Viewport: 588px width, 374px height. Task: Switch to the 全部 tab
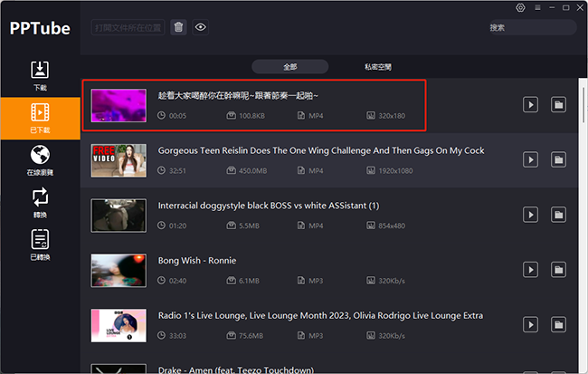(289, 67)
